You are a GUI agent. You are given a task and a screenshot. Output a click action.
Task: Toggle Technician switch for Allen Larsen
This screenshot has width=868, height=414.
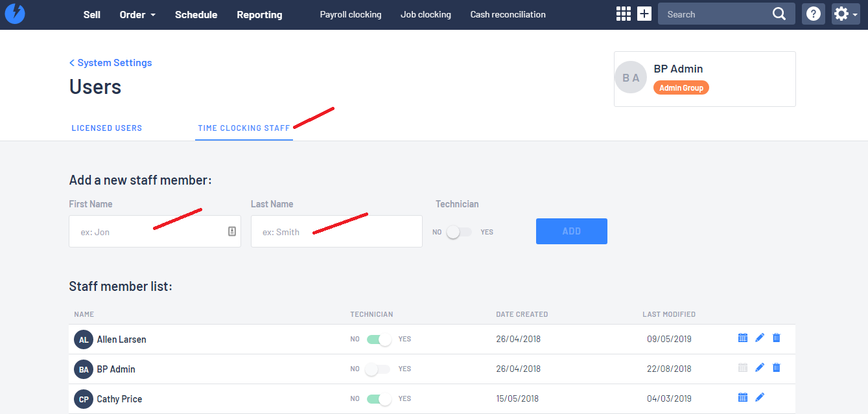click(379, 339)
